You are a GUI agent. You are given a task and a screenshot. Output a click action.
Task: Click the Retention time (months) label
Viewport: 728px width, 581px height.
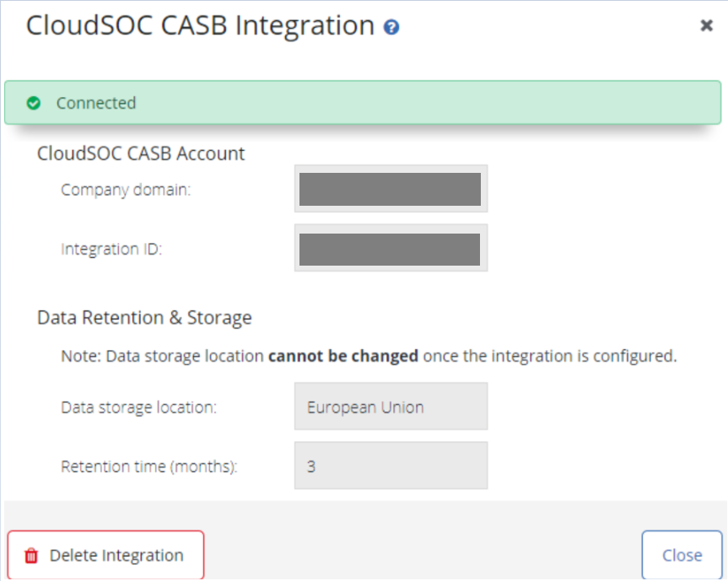pyautogui.click(x=148, y=465)
